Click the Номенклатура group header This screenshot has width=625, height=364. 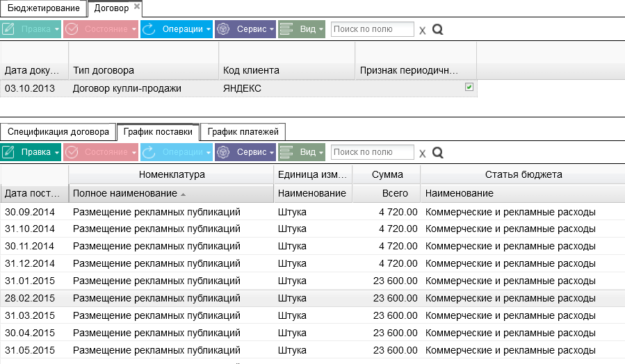(x=172, y=174)
